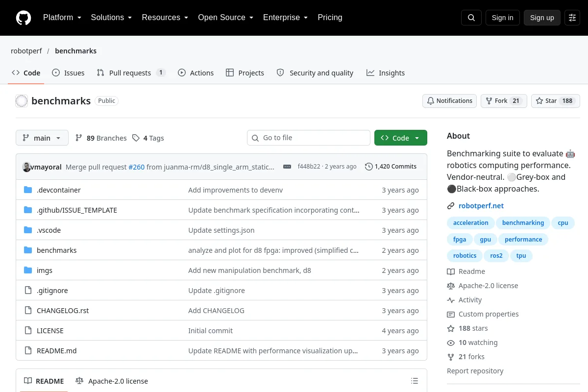Expand the Platform menu
Image resolution: width=588 pixels, height=392 pixels.
click(62, 18)
